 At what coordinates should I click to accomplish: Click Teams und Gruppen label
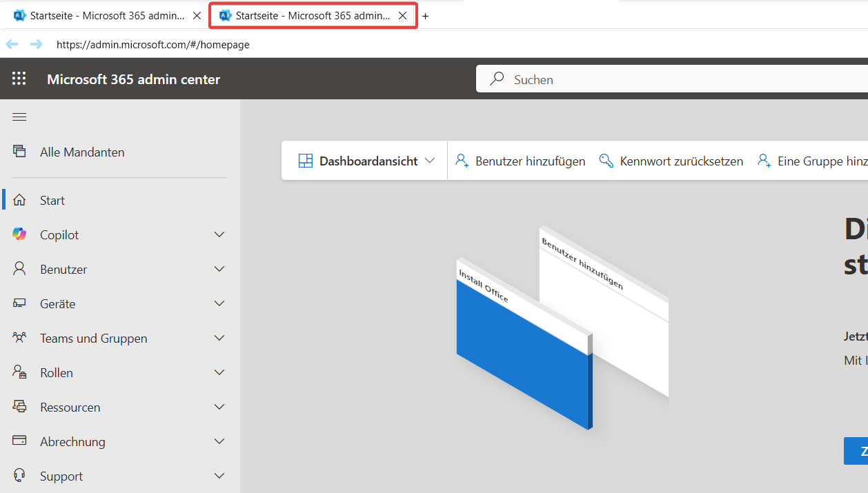point(94,339)
